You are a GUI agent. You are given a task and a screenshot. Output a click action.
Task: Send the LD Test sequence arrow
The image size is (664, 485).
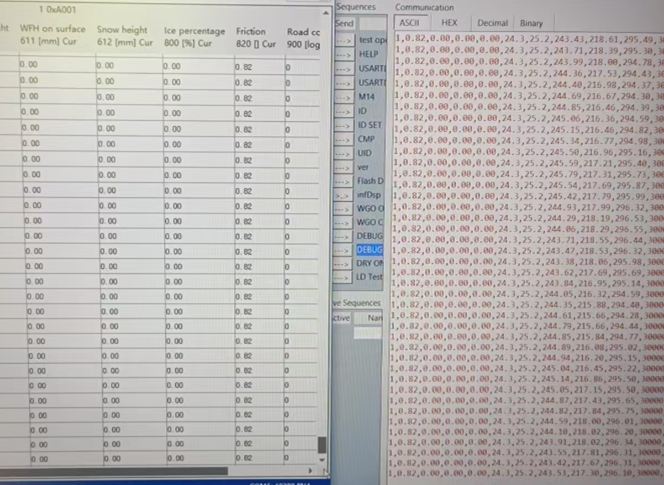coord(342,277)
